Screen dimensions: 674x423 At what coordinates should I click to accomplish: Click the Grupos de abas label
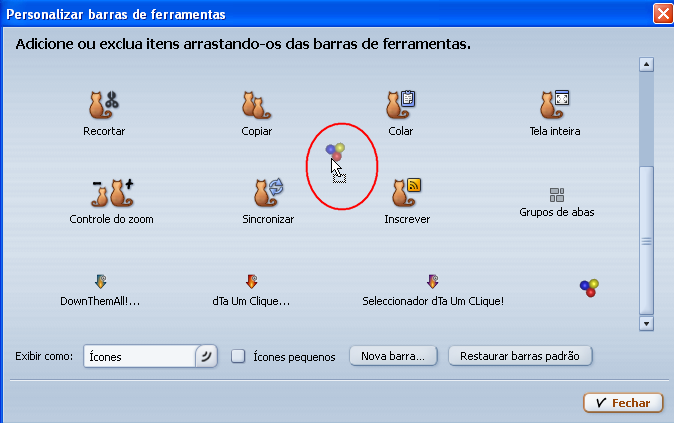(x=557, y=212)
